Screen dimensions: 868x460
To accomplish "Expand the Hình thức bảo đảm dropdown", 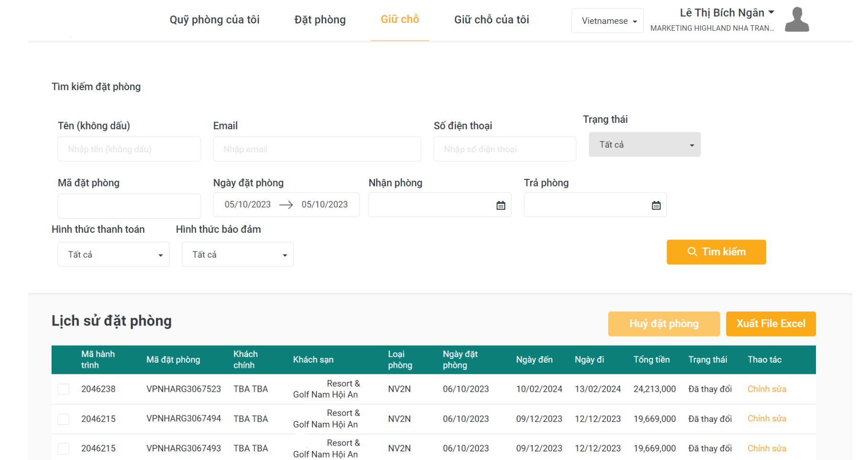I will (x=237, y=255).
